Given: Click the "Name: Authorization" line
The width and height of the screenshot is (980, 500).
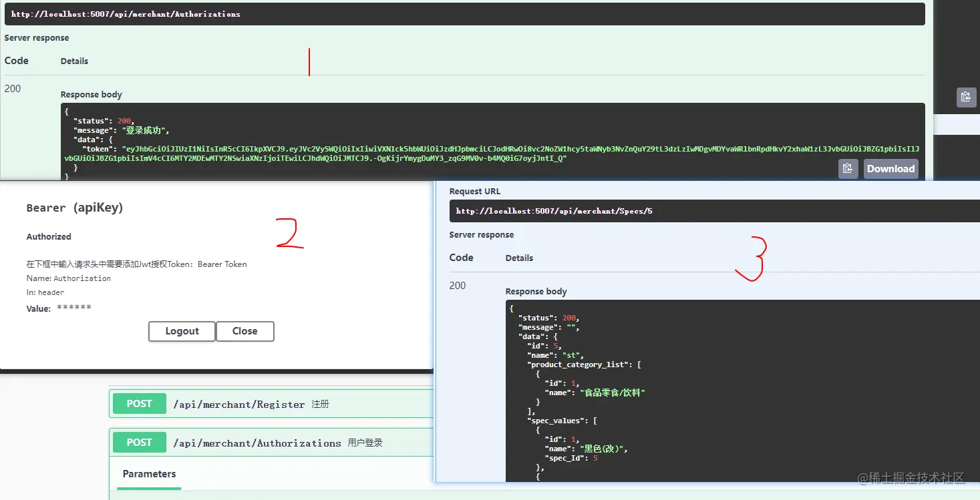Looking at the screenshot, I should [x=69, y=278].
